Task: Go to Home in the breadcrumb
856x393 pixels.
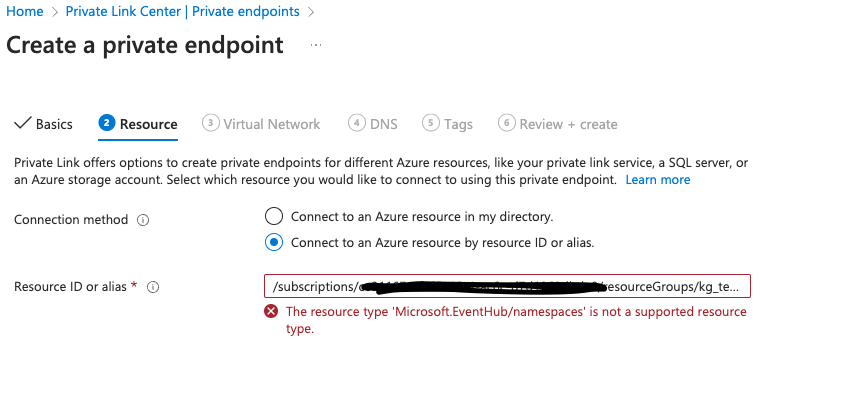Action: click(25, 11)
